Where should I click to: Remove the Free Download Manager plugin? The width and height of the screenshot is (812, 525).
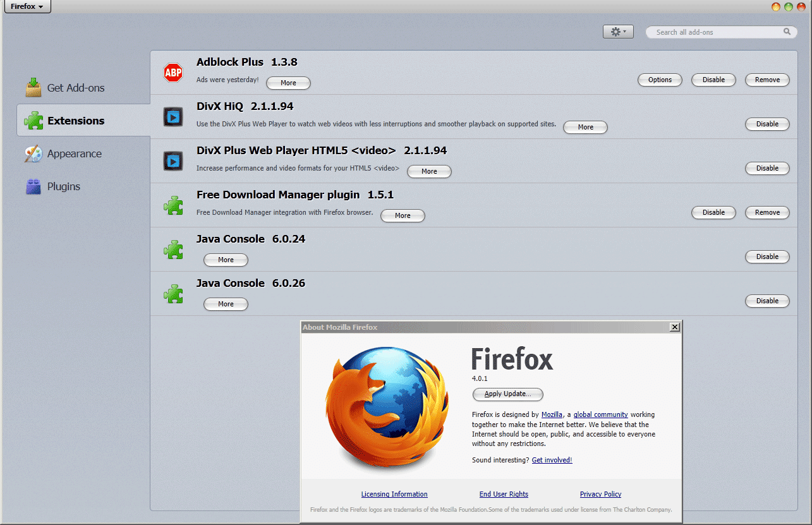pyautogui.click(x=767, y=212)
